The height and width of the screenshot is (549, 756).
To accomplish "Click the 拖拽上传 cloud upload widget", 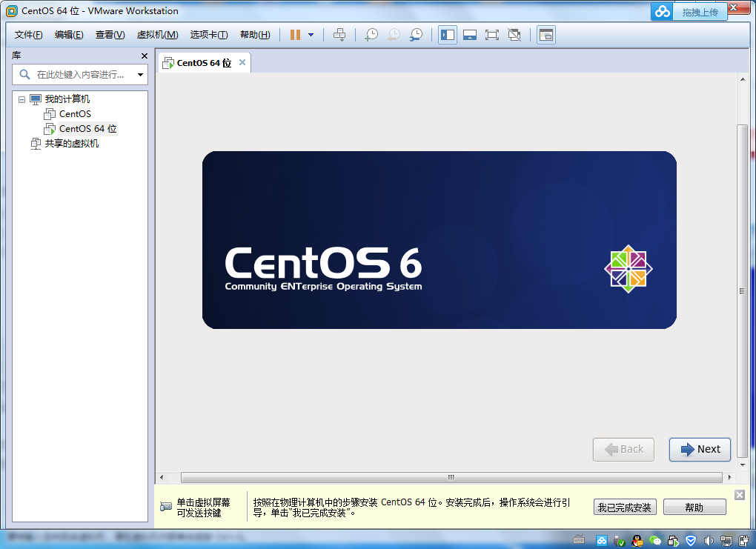I will click(700, 12).
